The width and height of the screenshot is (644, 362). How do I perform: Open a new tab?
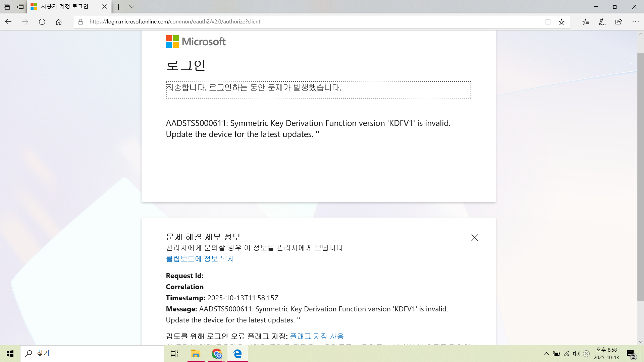click(118, 7)
